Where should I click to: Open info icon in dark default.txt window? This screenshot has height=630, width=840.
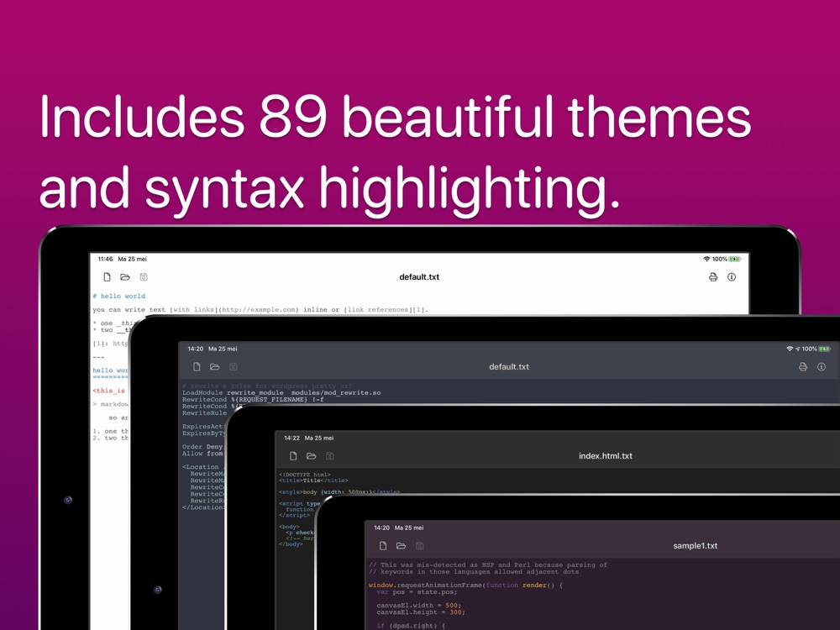pos(822,367)
